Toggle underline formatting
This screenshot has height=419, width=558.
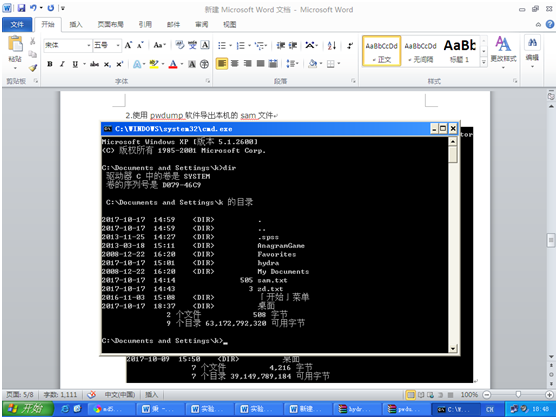click(75, 64)
